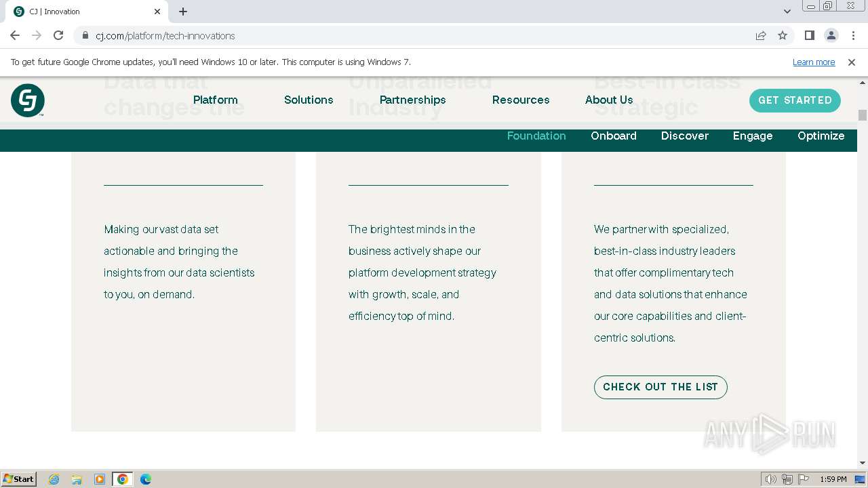This screenshot has height=488, width=868.
Task: View site information via lock icon
Action: [85, 35]
